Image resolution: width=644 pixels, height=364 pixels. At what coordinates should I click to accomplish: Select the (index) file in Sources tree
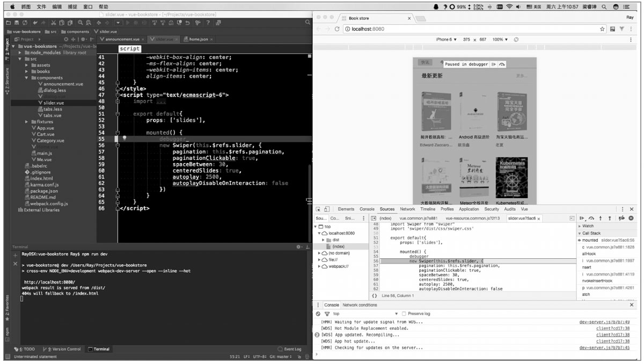tap(339, 246)
